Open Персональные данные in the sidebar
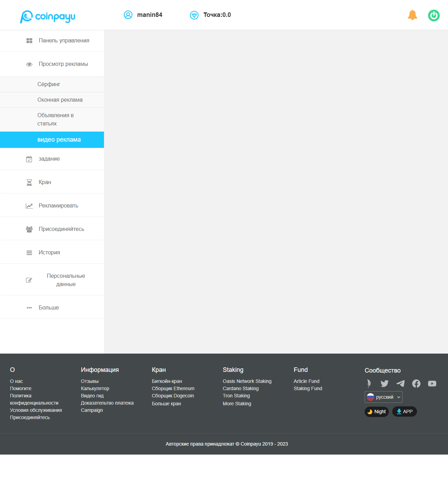448x478 pixels. pyautogui.click(x=52, y=280)
